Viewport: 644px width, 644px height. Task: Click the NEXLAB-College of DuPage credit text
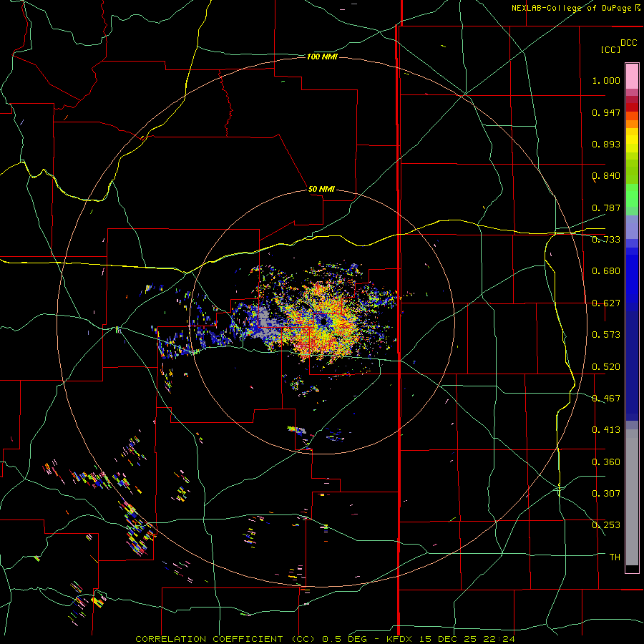pos(575,8)
